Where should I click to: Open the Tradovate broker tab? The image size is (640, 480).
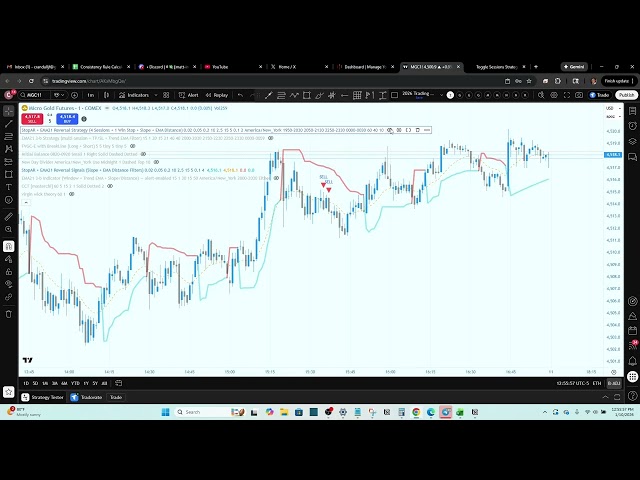coord(86,397)
